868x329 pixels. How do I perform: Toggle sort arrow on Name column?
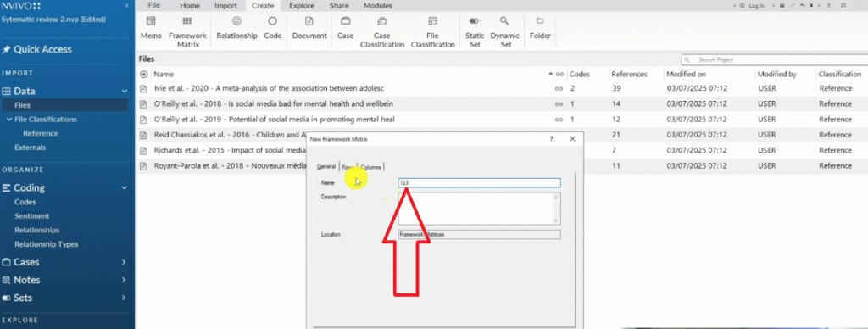(550, 75)
